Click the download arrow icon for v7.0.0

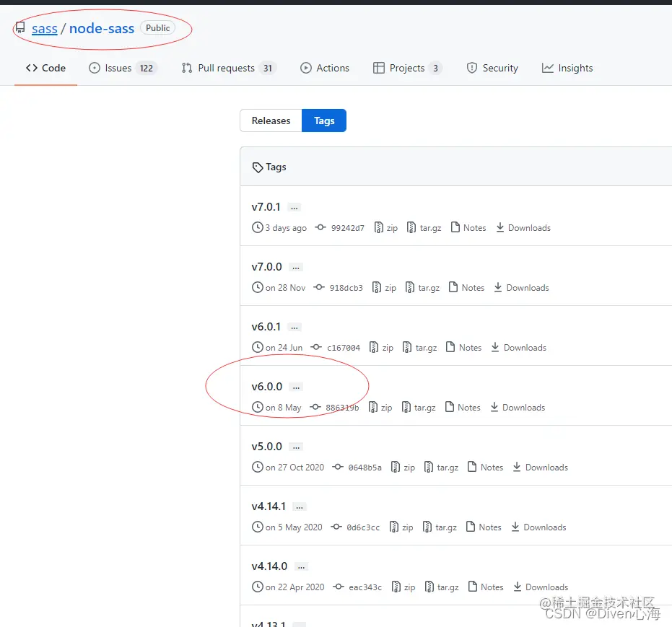[498, 287]
